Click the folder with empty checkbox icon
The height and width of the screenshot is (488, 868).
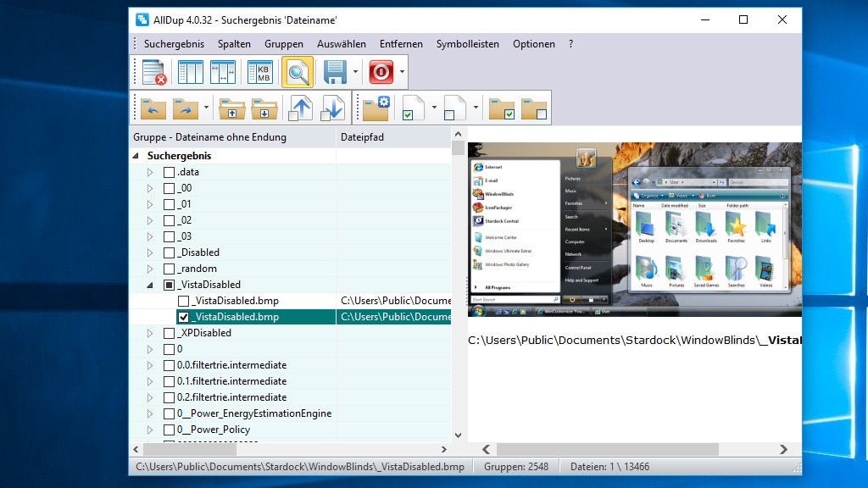(534, 108)
